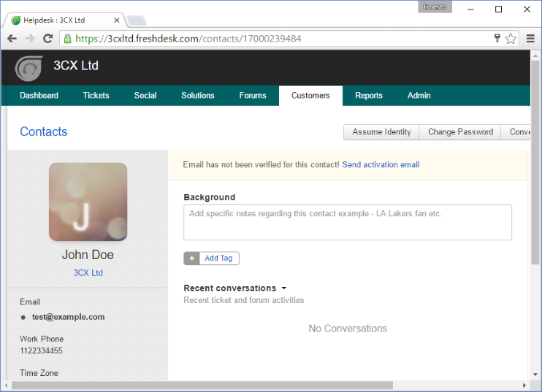This screenshot has width=542, height=392.
Task: Click the Change Password button
Action: click(460, 132)
